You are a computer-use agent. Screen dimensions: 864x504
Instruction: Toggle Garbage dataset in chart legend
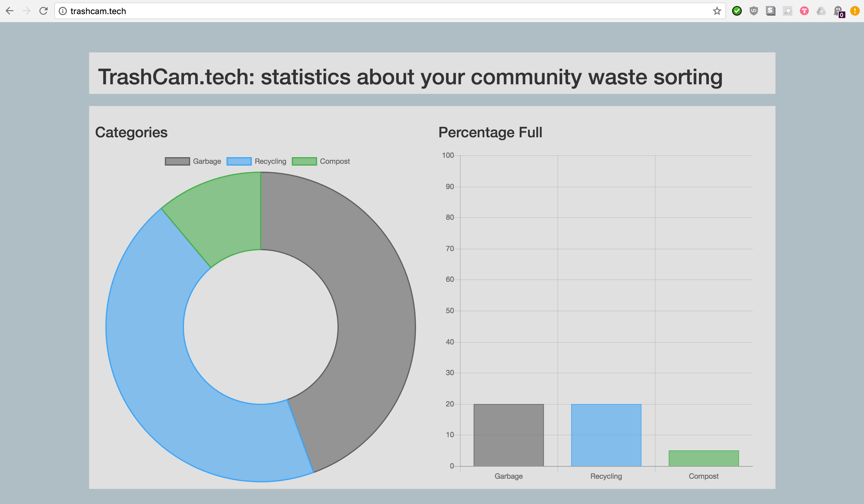click(x=193, y=161)
